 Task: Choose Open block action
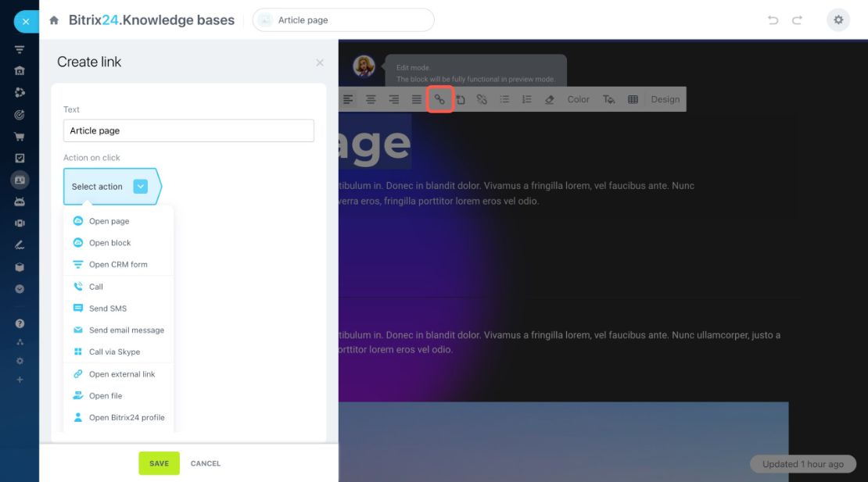coord(118,243)
